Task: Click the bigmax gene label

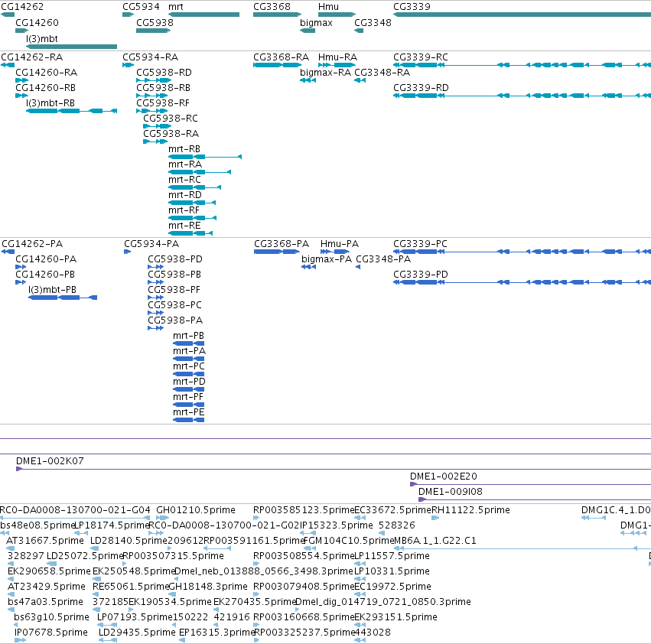Action: (x=316, y=23)
